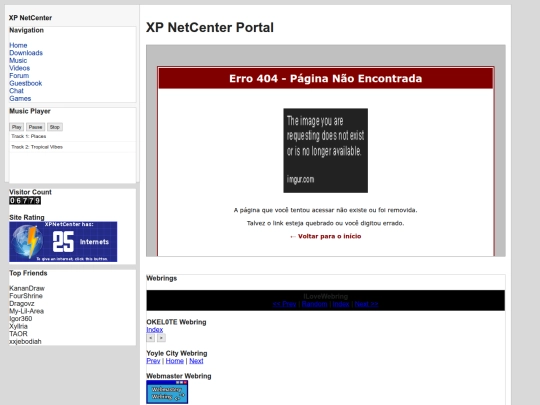The image size is (540, 405).
Task: Go to the Games page link
Action: (x=20, y=98)
